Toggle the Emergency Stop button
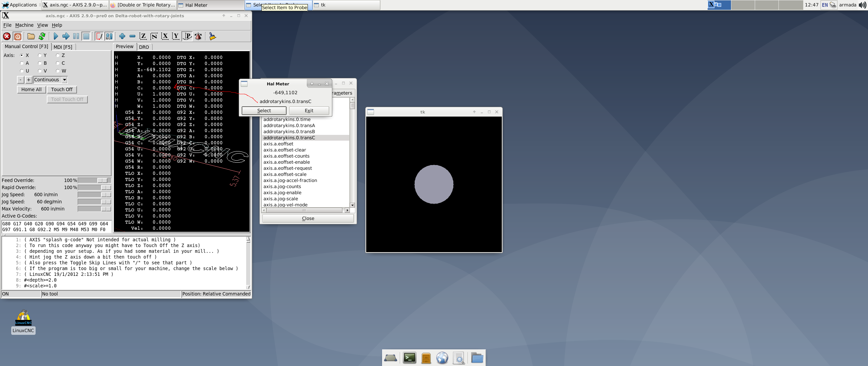Viewport: 868px width, 366px height. pyautogui.click(x=7, y=36)
